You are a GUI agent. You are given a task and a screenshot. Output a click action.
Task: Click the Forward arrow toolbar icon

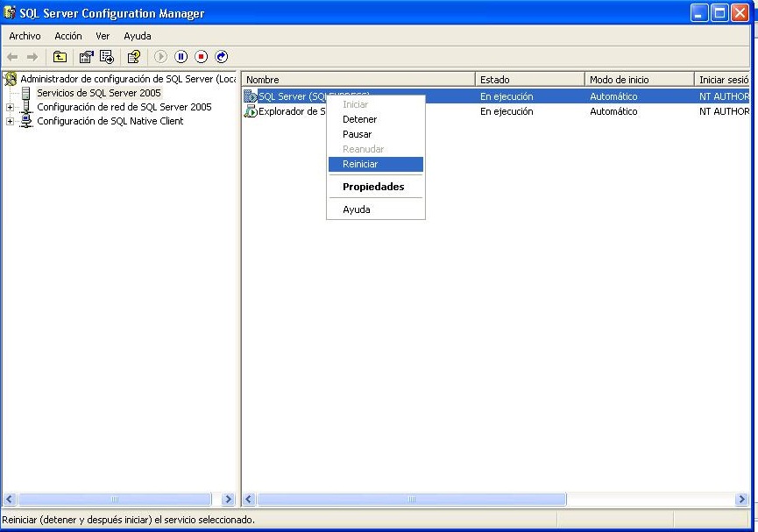coord(32,57)
